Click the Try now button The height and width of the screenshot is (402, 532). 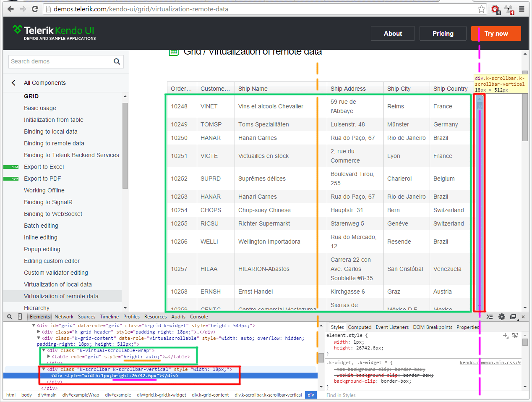[496, 34]
